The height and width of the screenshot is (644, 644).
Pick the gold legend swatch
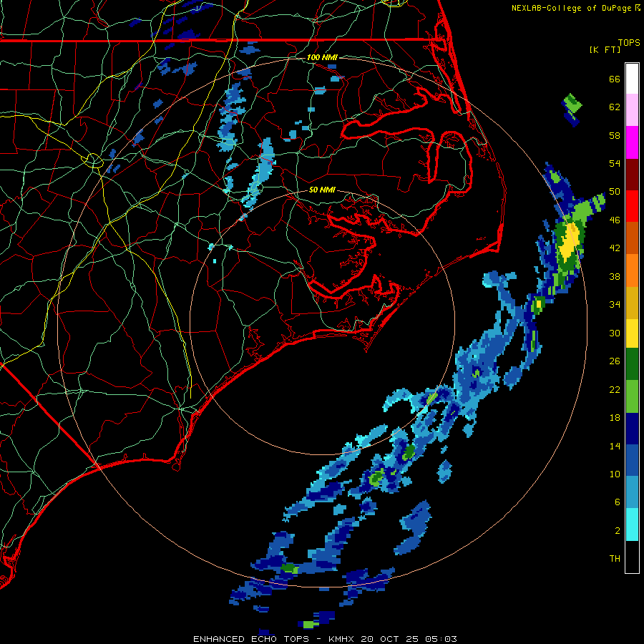click(x=632, y=303)
